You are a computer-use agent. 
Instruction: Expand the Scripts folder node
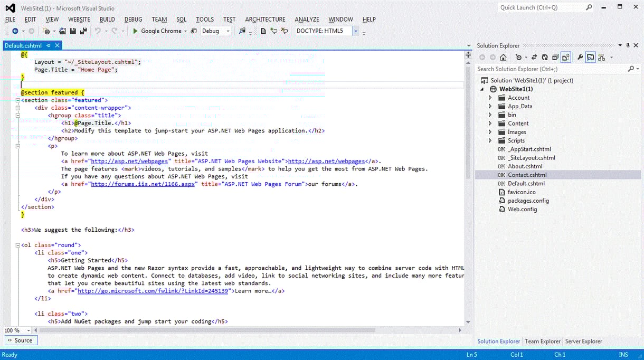click(490, 140)
